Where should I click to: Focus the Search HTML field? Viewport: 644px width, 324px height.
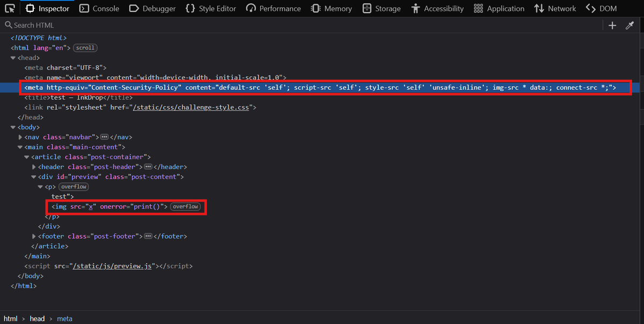(301, 25)
